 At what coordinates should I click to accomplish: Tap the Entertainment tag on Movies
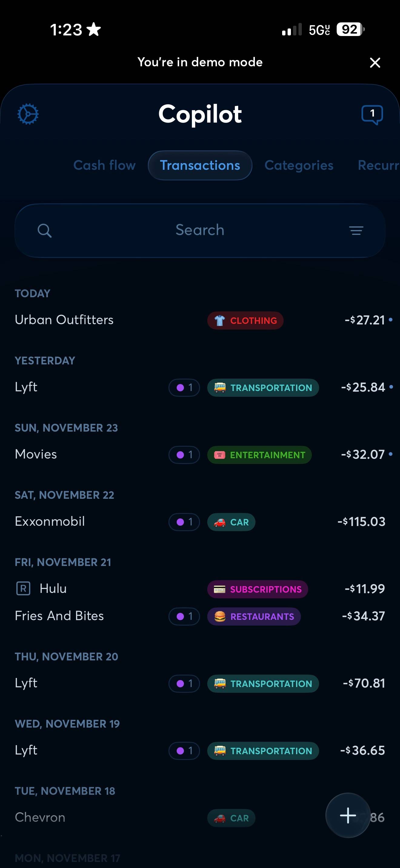[259, 455]
